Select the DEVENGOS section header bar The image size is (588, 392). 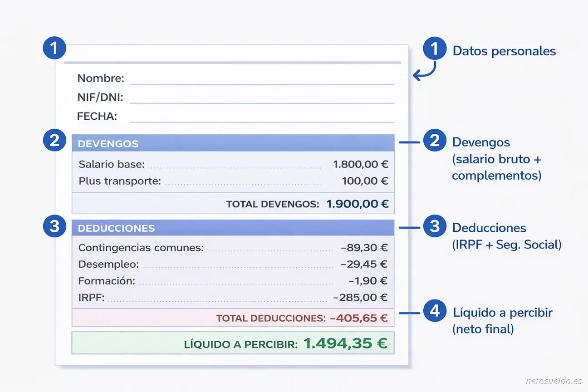pyautogui.click(x=232, y=142)
